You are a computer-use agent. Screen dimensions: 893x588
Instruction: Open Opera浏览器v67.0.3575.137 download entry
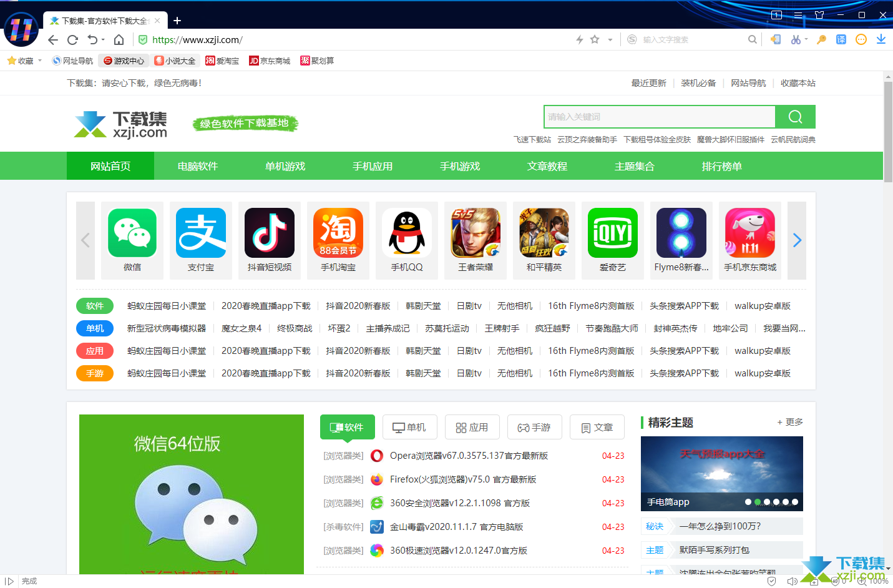(469, 456)
